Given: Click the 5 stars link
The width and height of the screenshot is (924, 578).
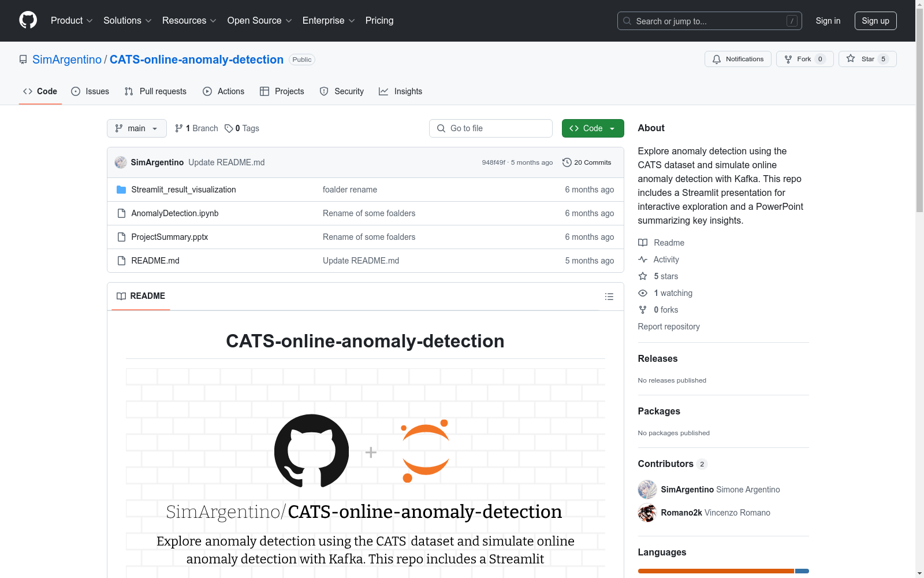Looking at the screenshot, I should [666, 276].
